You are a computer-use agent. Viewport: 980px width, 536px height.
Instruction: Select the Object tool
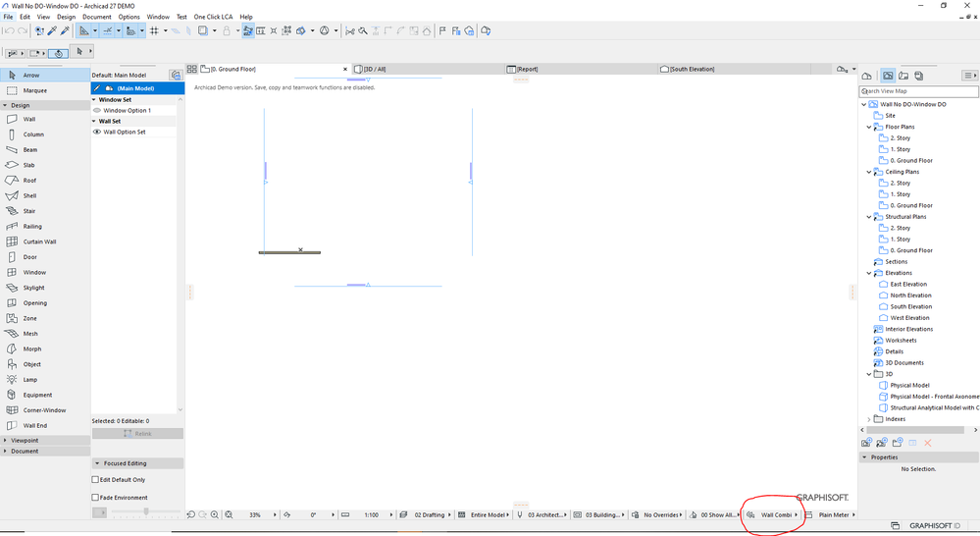pyautogui.click(x=45, y=364)
